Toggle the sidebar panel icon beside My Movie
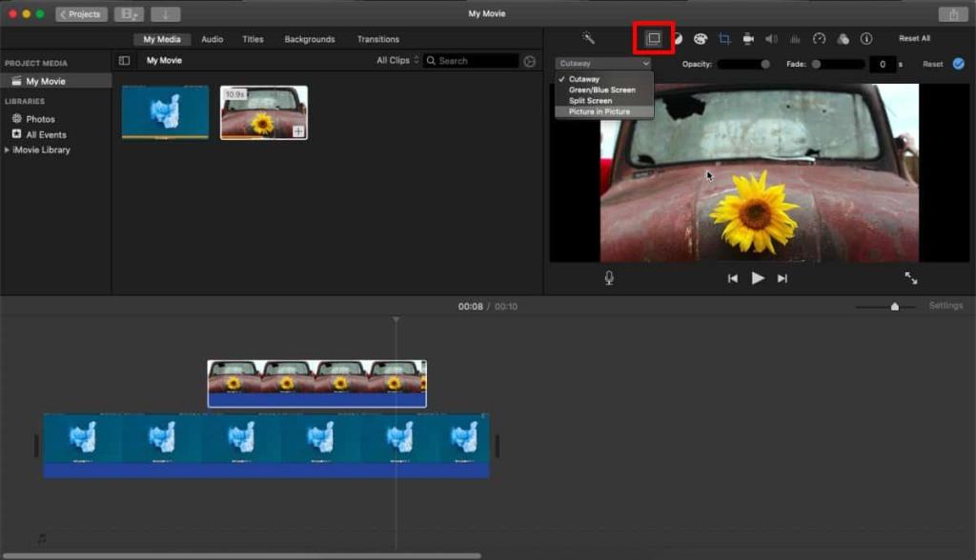Screen dimensions: 976x560 (124, 60)
